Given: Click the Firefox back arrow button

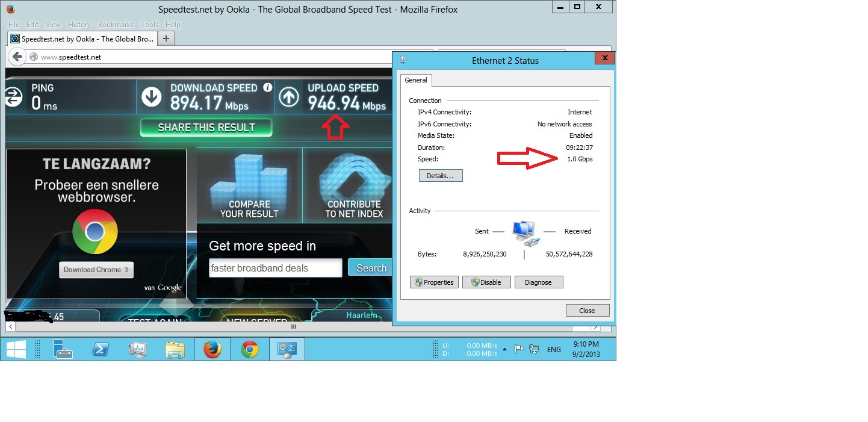Looking at the screenshot, I should tap(17, 57).
